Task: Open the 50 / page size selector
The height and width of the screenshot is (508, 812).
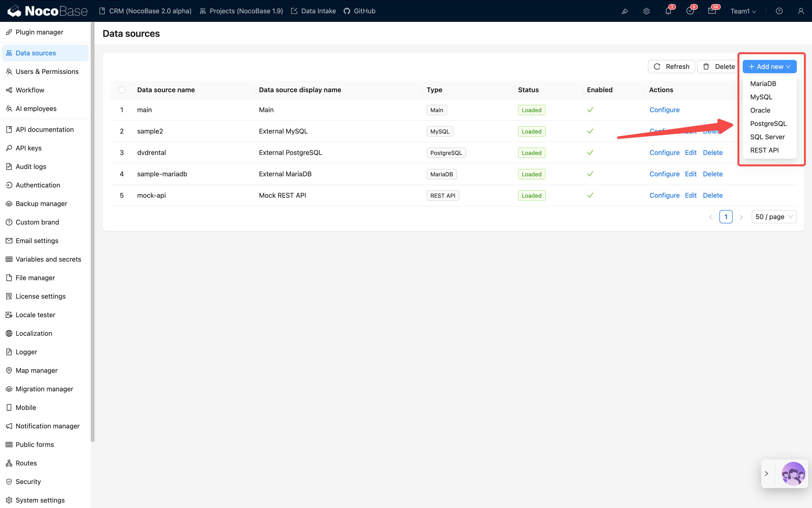Action: coord(774,217)
